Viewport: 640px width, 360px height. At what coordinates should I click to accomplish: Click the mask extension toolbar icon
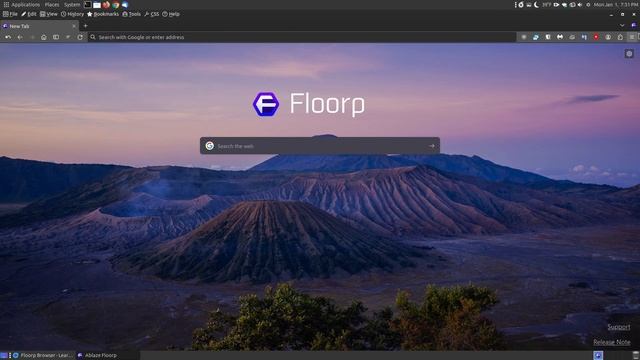click(560, 37)
